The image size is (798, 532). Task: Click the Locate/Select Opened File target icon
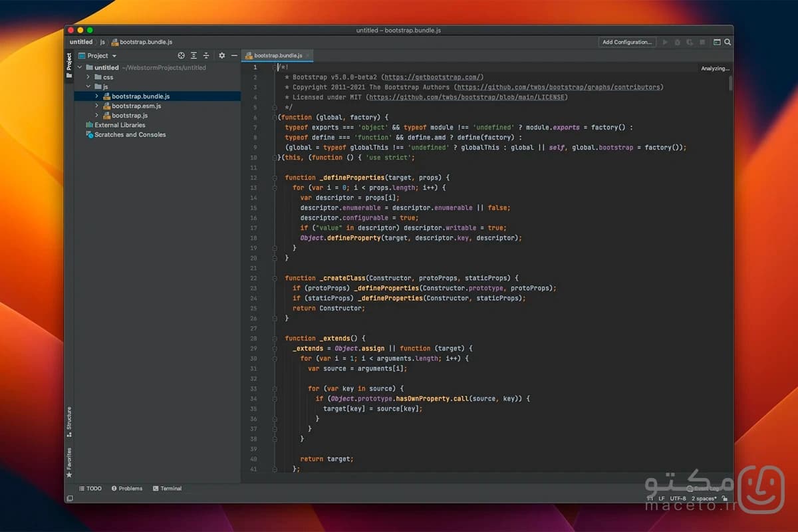coord(181,56)
